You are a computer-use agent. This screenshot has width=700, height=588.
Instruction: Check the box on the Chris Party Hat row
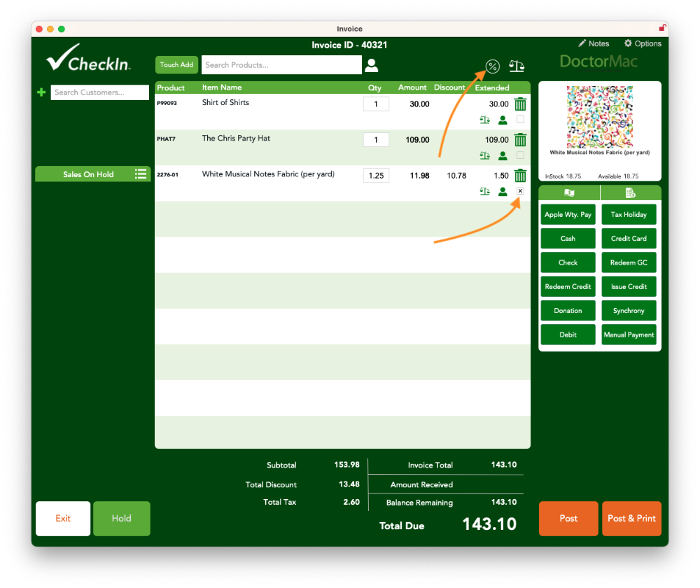click(519, 155)
